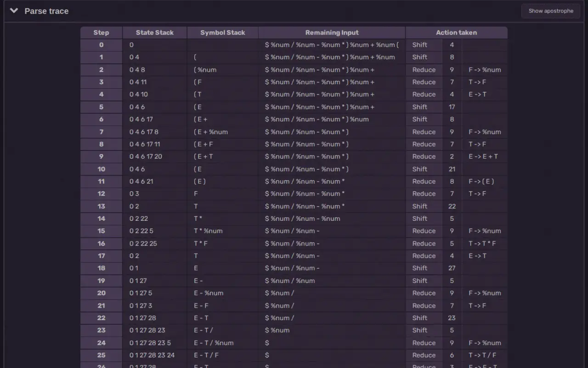The height and width of the screenshot is (368, 588).
Task: Select the Remaining Input column header
Action: point(332,33)
